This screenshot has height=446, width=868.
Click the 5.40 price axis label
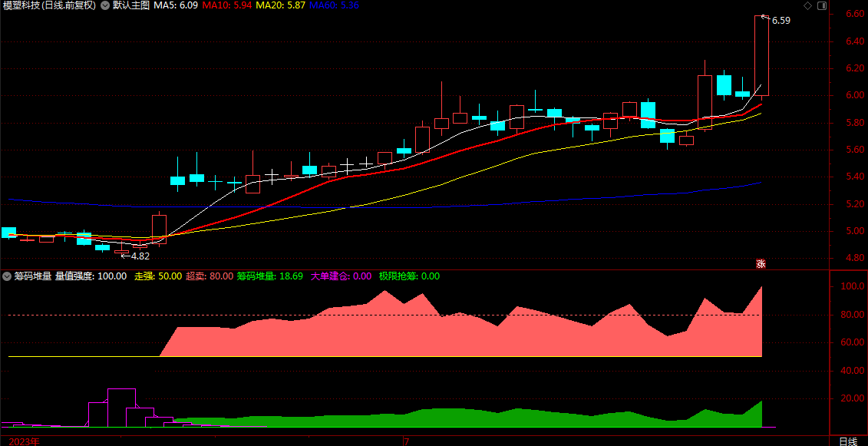(x=856, y=177)
